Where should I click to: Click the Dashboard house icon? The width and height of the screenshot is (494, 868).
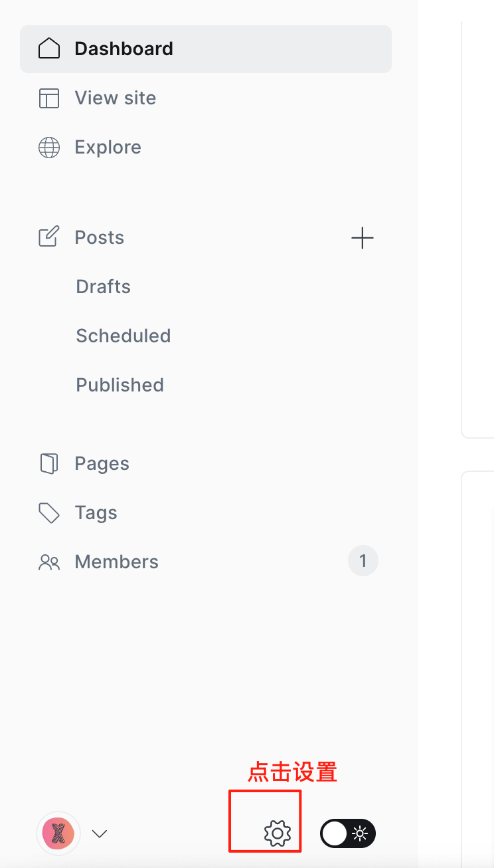[x=49, y=49]
